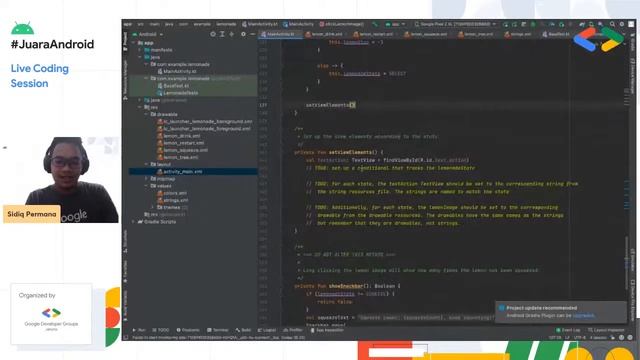Select activity_main.xml in layout folder

point(180,171)
